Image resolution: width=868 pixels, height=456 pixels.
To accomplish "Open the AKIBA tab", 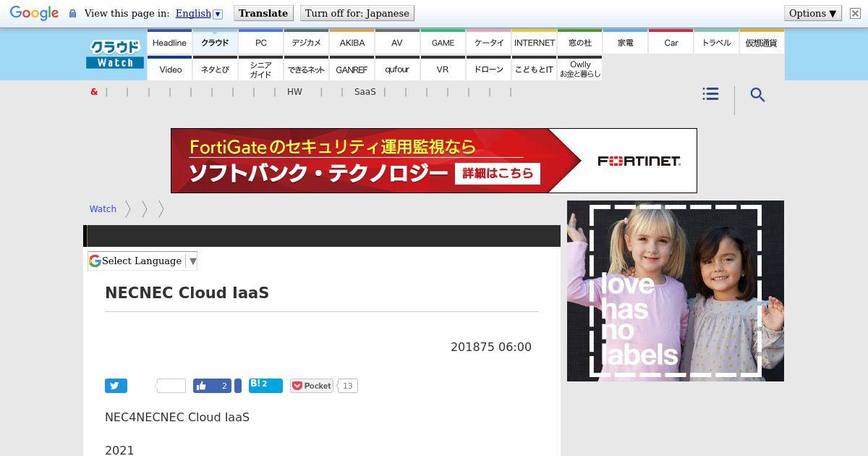I will [x=352, y=43].
